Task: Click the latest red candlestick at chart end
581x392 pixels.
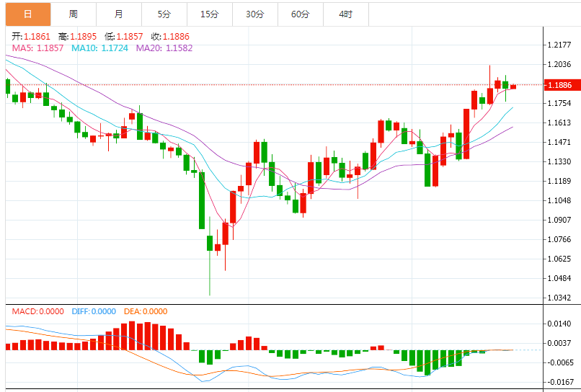Action: (x=513, y=86)
